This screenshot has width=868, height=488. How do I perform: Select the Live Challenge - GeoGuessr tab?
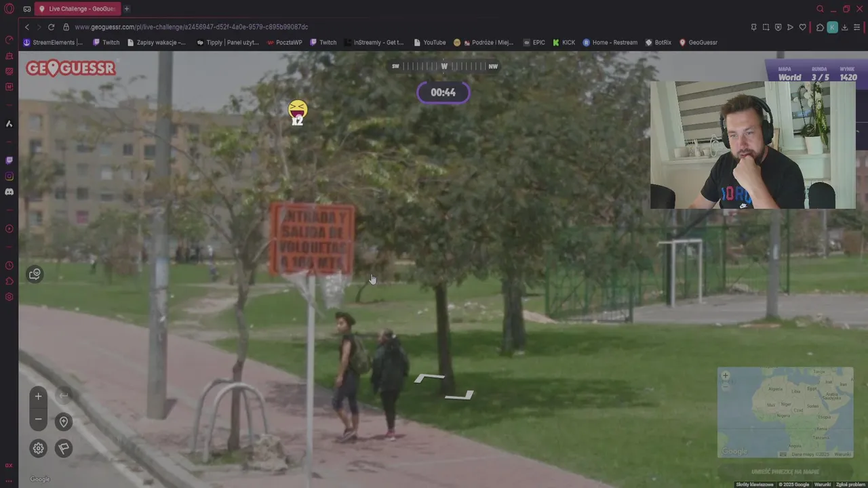(x=78, y=9)
